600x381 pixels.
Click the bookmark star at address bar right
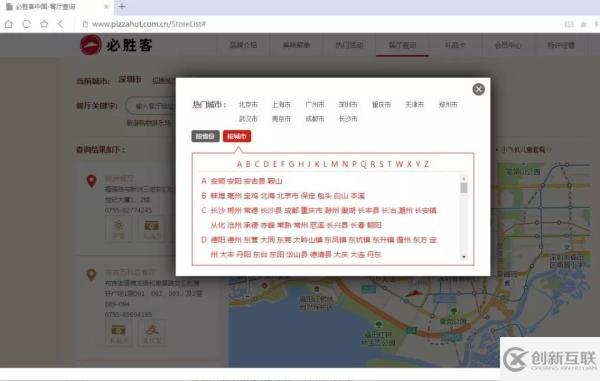coord(584,24)
